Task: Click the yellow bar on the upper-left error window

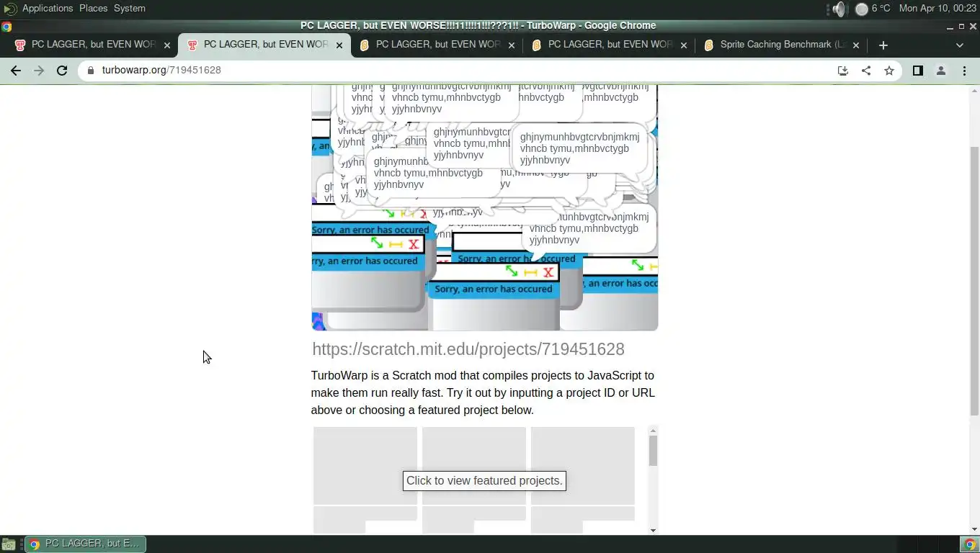Action: coord(396,245)
